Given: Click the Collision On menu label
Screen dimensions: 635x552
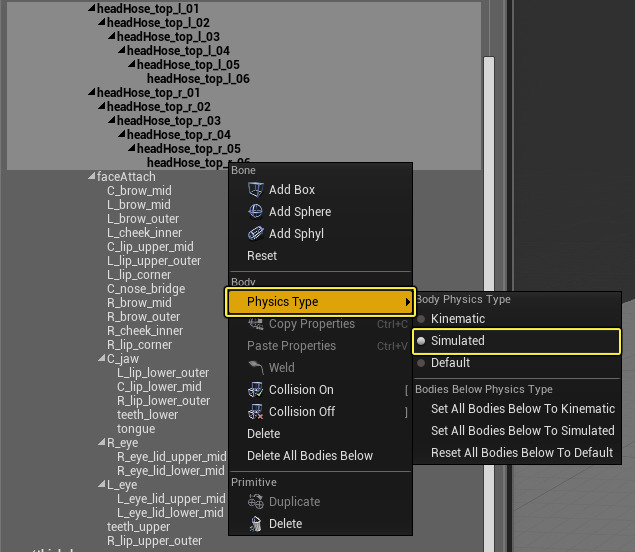Looking at the screenshot, I should point(301,390).
